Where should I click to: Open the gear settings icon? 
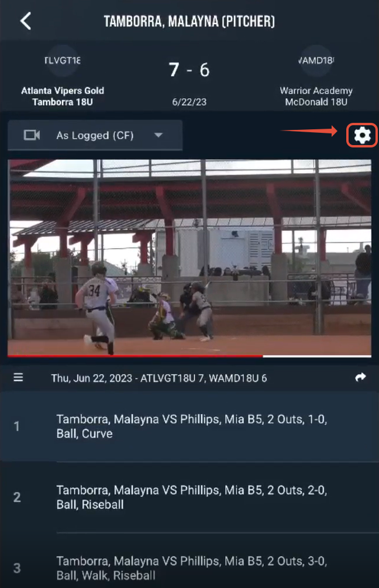pos(362,135)
